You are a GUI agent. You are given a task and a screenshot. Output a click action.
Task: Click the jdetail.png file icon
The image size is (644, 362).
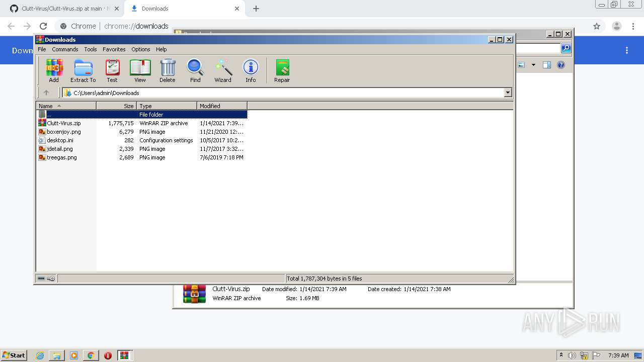coord(42,149)
